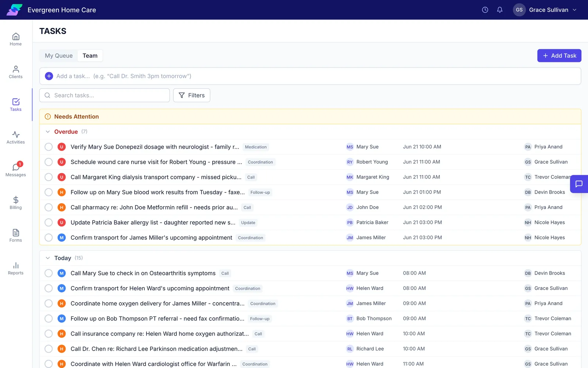Open the Filters menu
Screen dimensions: 588x368
(191, 95)
